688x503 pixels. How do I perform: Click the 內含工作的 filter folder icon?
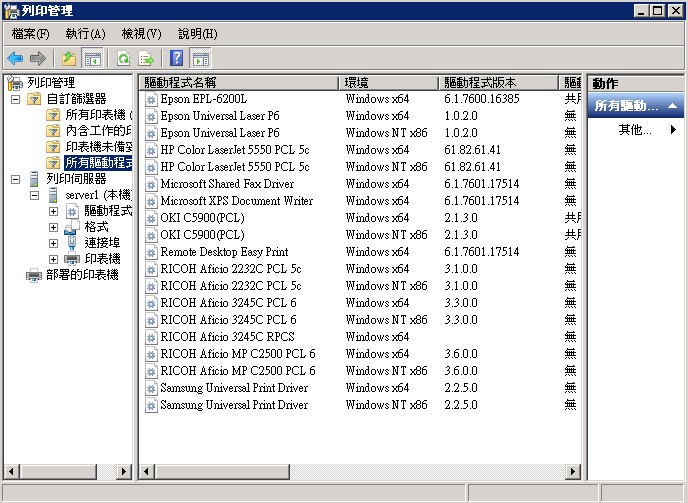[53, 131]
